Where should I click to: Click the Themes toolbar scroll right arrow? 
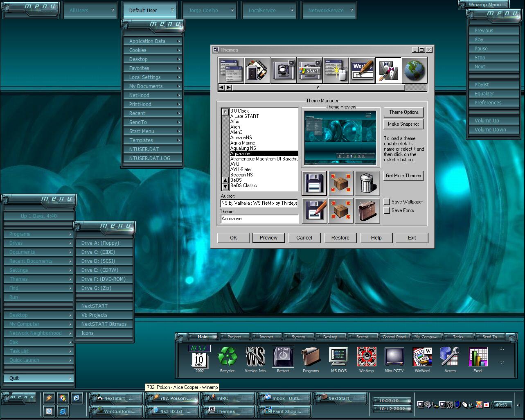229,88
